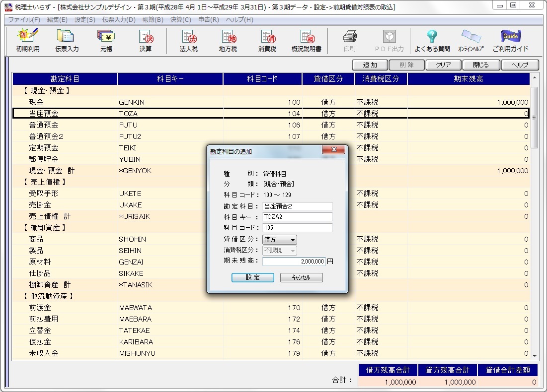Click the キャンセル button
The height and width of the screenshot is (392, 547).
coord(301,277)
